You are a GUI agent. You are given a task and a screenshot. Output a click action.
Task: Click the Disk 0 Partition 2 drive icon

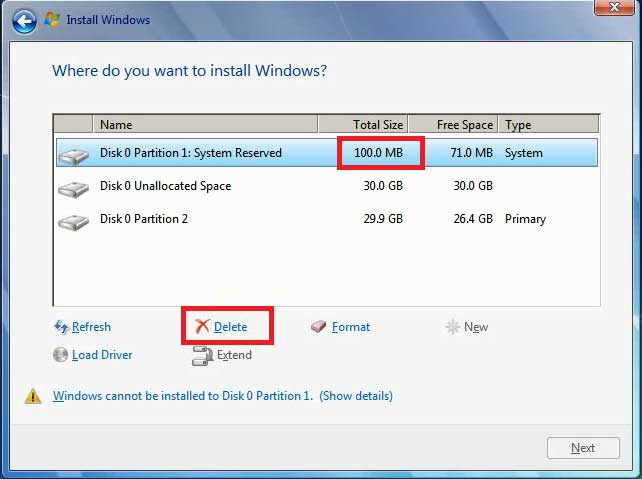click(74, 222)
